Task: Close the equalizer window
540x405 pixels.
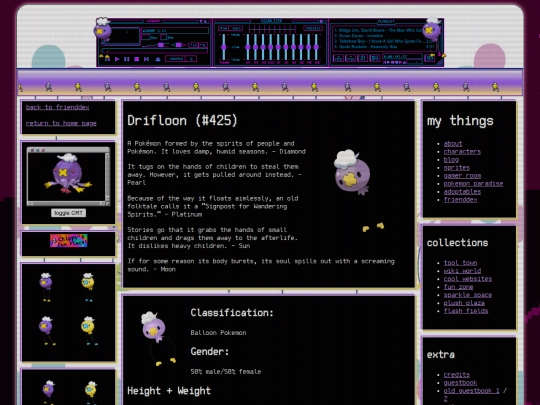Action: click(325, 21)
